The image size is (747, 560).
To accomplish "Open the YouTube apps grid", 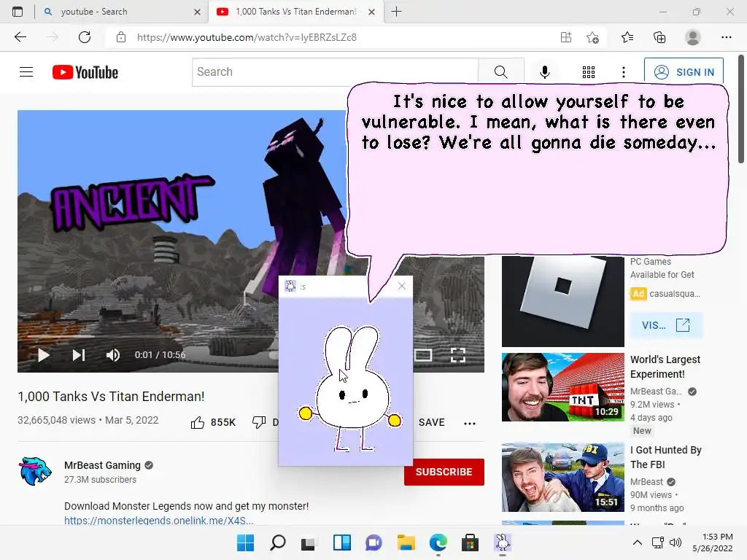I will (x=589, y=72).
